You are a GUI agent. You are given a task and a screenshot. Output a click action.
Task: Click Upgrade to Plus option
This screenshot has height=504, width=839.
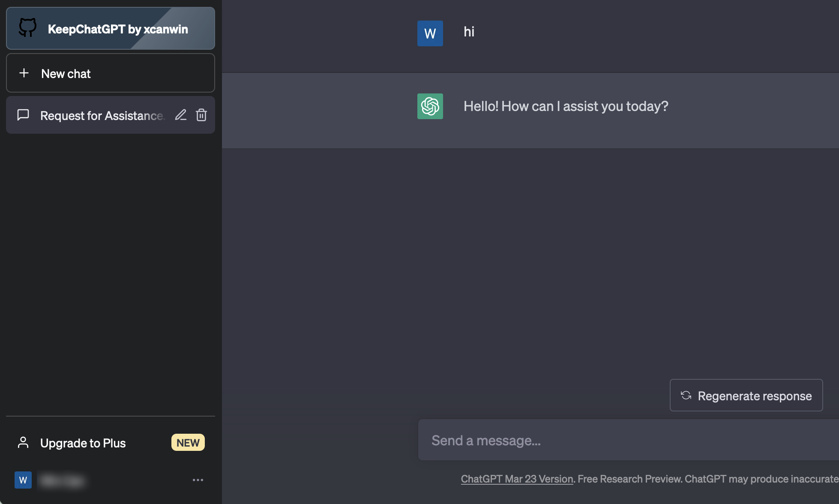(83, 443)
